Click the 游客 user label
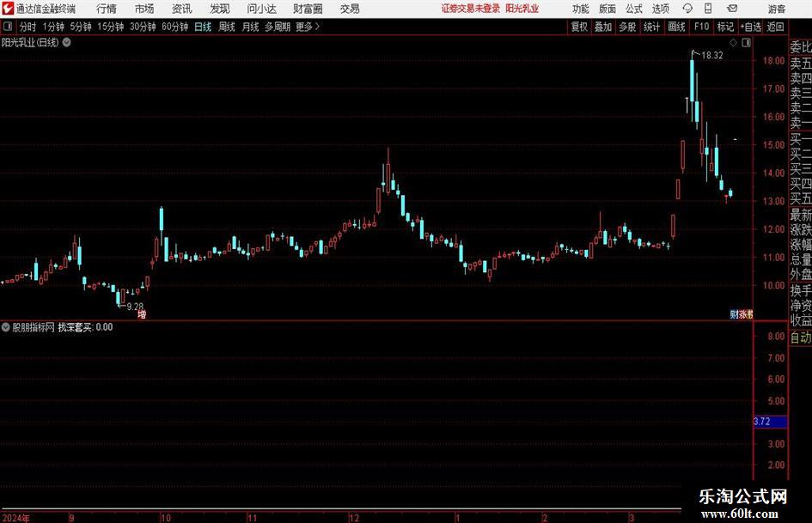This screenshot has width=812, height=523. coord(776,9)
